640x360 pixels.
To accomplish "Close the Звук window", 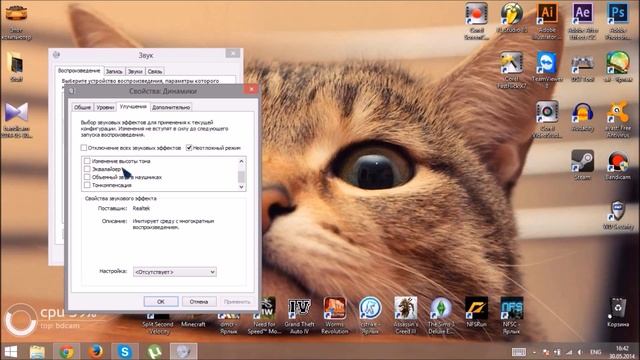I will 233,53.
